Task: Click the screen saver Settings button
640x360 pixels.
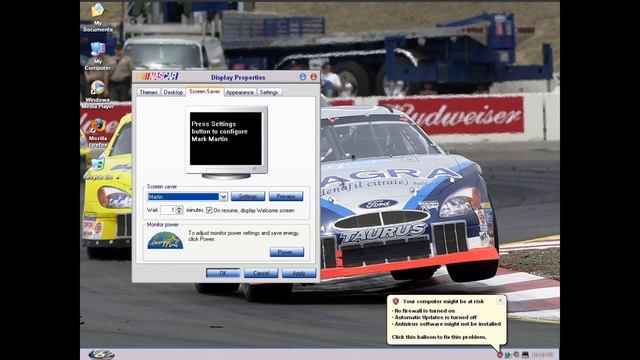Action: click(248, 196)
